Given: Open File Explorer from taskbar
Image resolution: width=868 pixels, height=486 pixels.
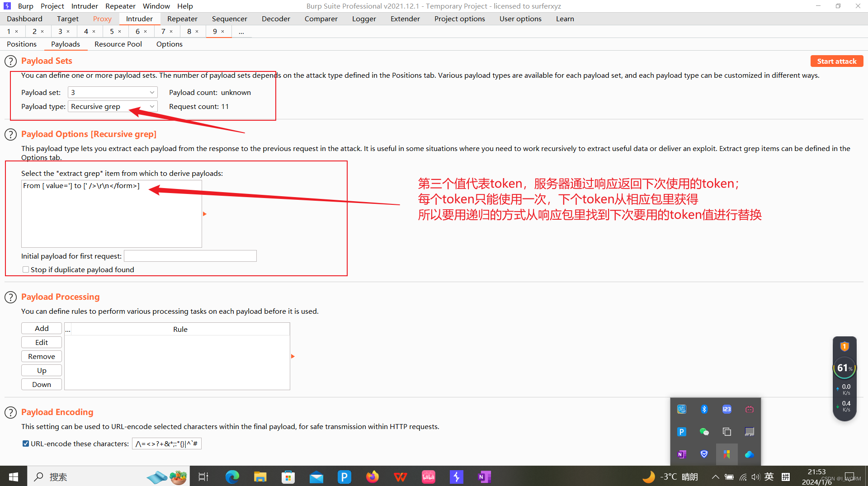Looking at the screenshot, I should point(260,477).
